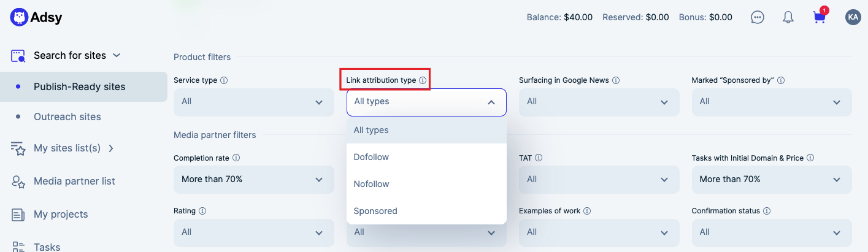Click the notifications bell icon
The width and height of the screenshot is (868, 252).
788,17
